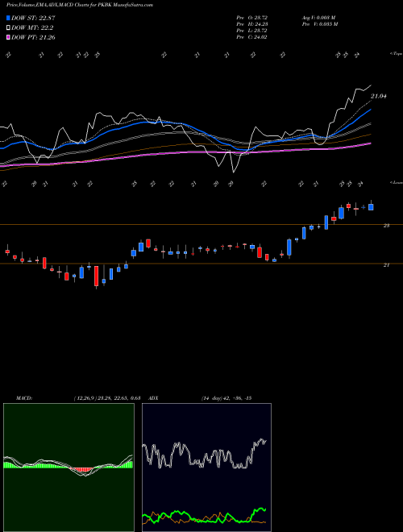Click the 'Pre O: 23.72' value
This screenshot has width=403, height=532.
click(x=252, y=17)
